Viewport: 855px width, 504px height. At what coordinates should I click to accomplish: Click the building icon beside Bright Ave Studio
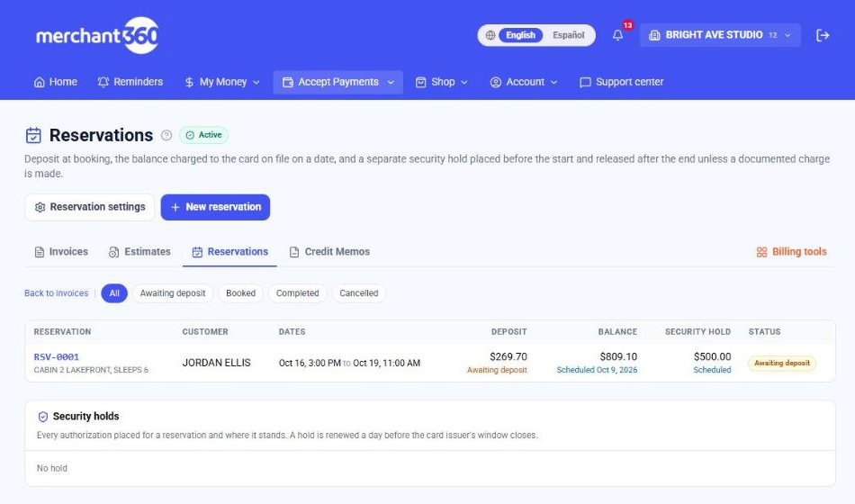pyautogui.click(x=654, y=35)
